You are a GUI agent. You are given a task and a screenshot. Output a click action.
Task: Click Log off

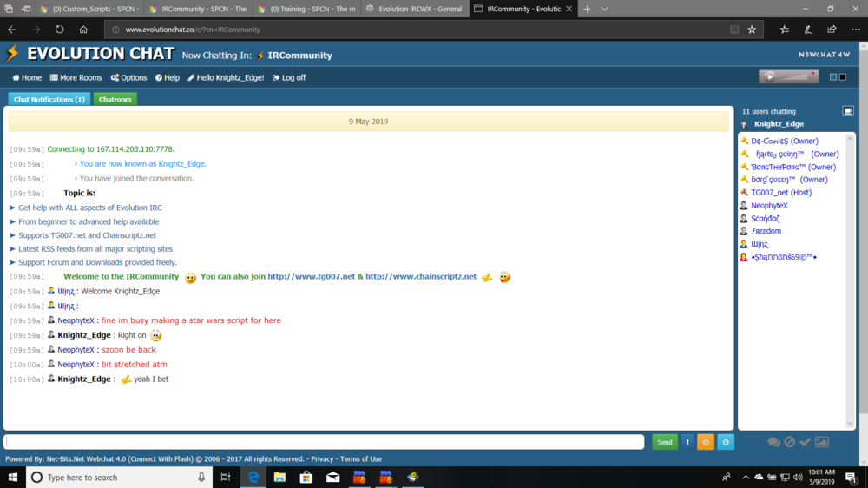pyautogui.click(x=289, y=77)
